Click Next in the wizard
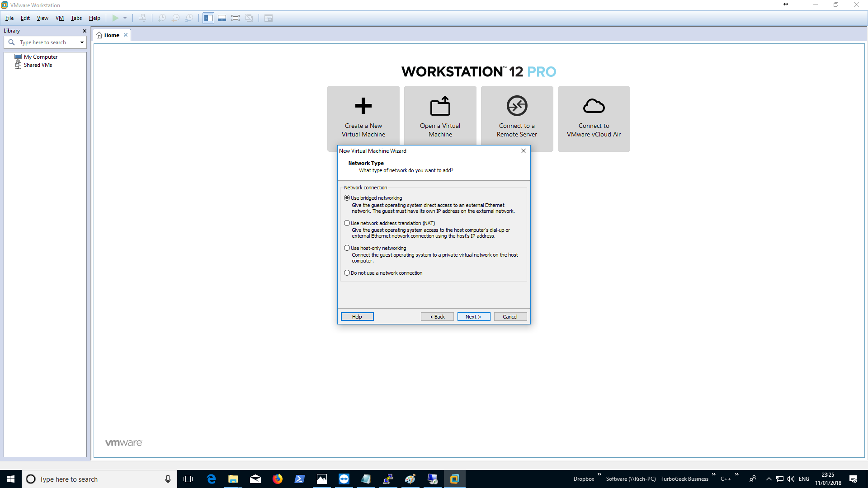Image resolution: width=868 pixels, height=488 pixels. (474, 317)
